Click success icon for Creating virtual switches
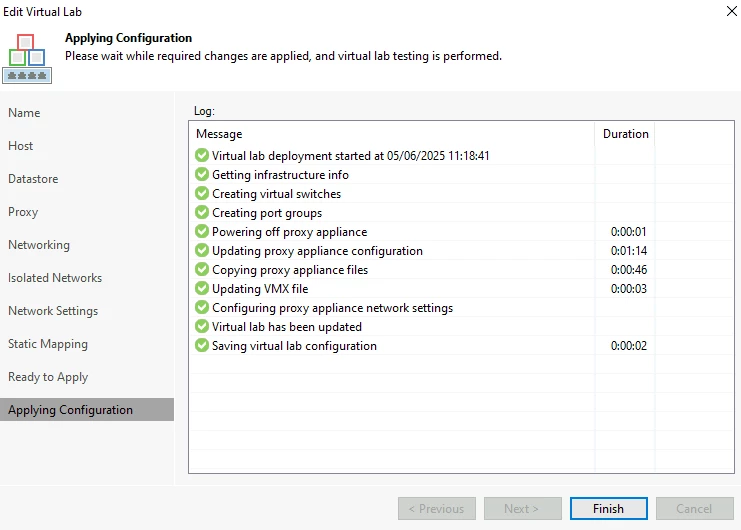The image size is (741, 530). [x=202, y=193]
